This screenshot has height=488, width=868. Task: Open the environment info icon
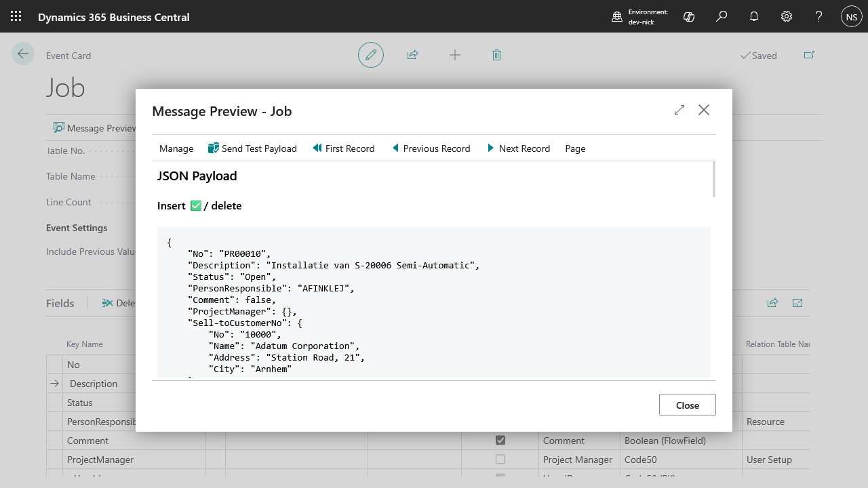point(617,17)
